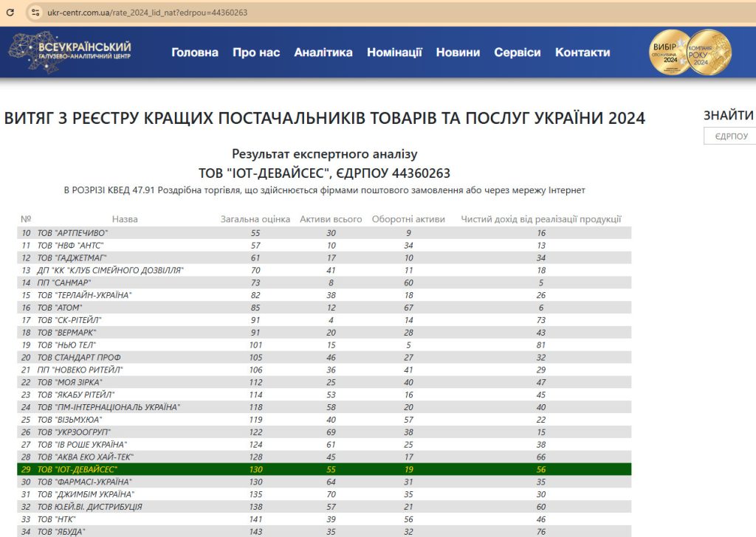The width and height of the screenshot is (756, 537).
Task: Select row ТОВ "ПМ-ІНТЕРНАЦІОНАЛЬ УКРАЇНА"
Action: [324, 407]
